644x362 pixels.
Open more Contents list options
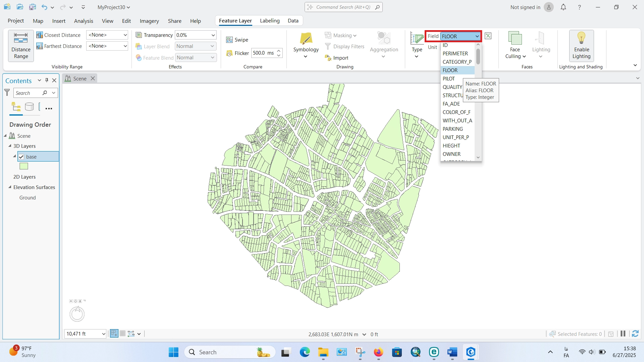point(49,108)
